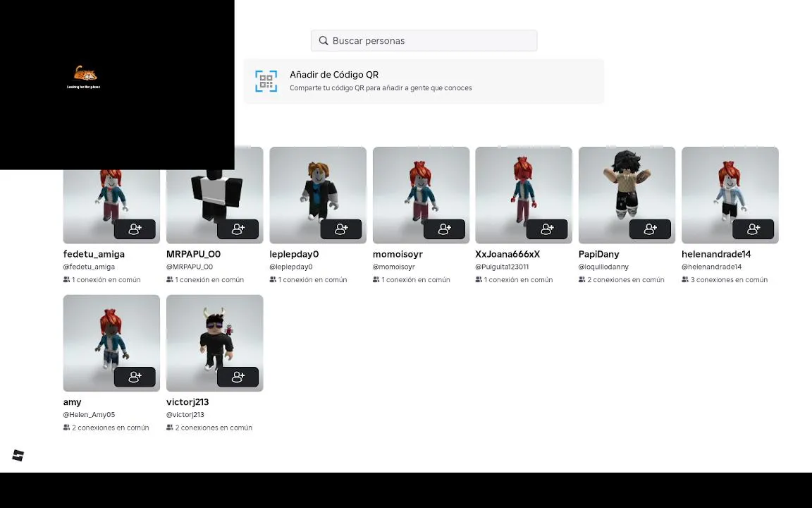Click the username @helenandrade14
The height and width of the screenshot is (508, 812).
pos(711,267)
